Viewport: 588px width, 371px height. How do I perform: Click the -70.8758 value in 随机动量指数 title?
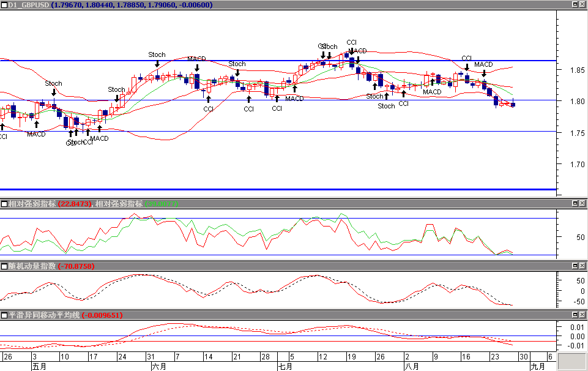[75, 266]
